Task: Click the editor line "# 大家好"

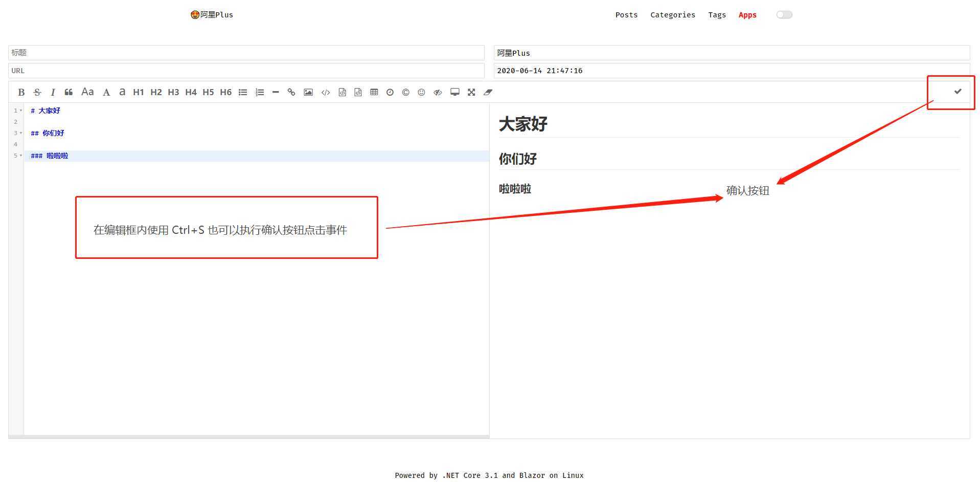Action: (x=45, y=111)
